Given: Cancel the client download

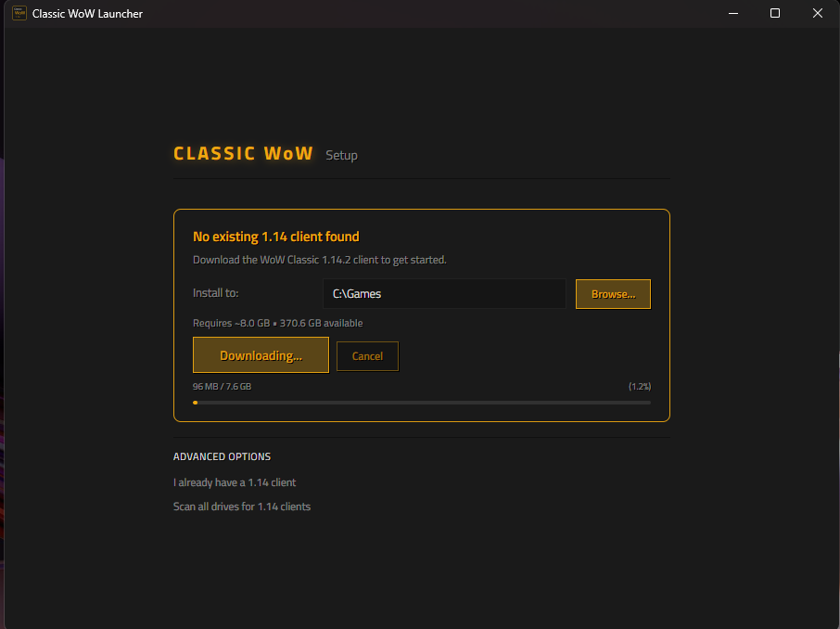Looking at the screenshot, I should (367, 356).
